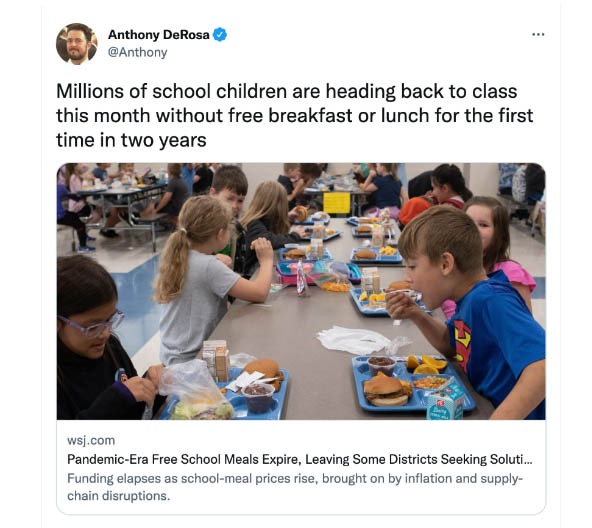Click the tweet text about school children
This screenshot has height=528, width=592.
294,116
